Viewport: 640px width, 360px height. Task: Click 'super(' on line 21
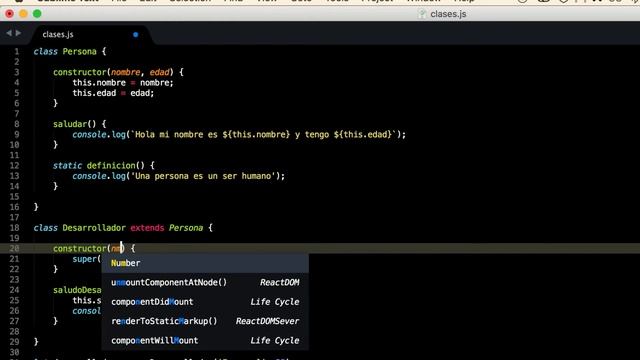pos(87,259)
